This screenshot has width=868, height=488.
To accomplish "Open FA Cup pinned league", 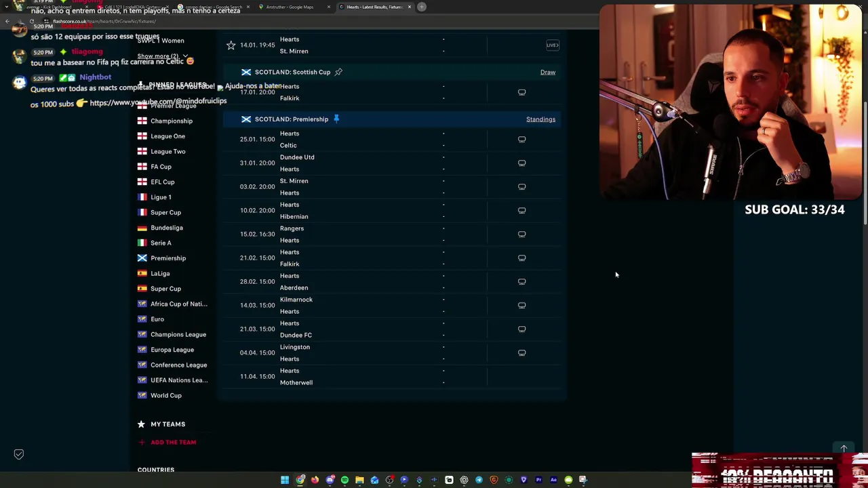I will point(161,167).
